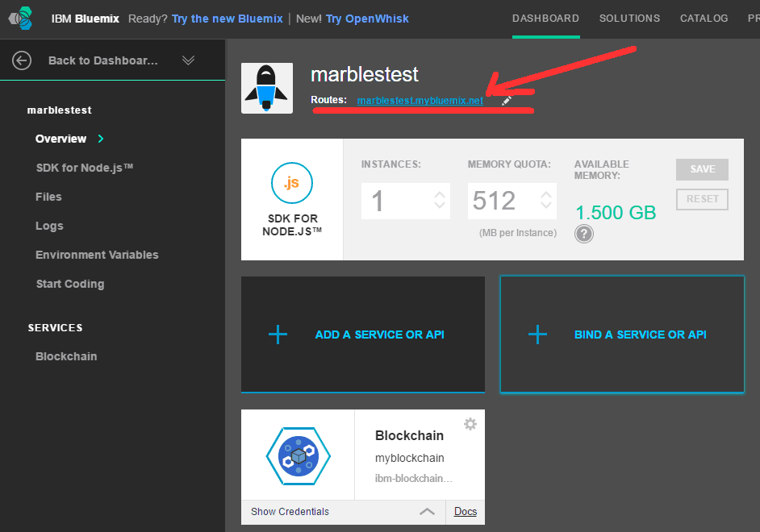The image size is (760, 532).
Task: Click the marblestest heading in sidebar
Action: pos(59,110)
